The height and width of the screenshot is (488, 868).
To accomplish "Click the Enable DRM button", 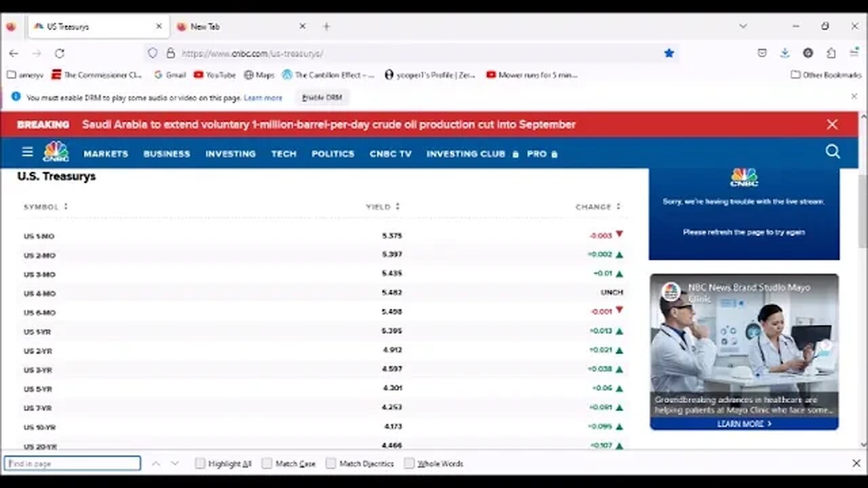I will (322, 98).
